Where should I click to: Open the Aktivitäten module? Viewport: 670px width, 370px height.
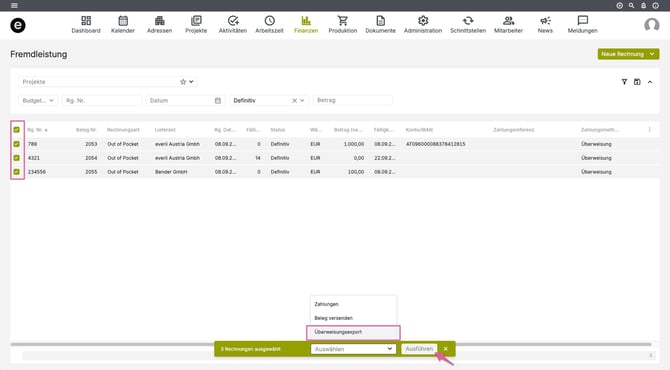click(233, 25)
